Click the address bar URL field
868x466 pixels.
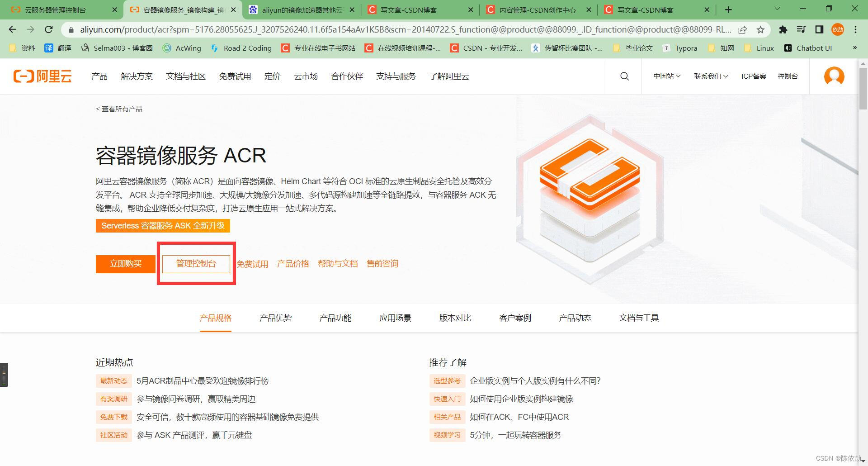click(405, 30)
